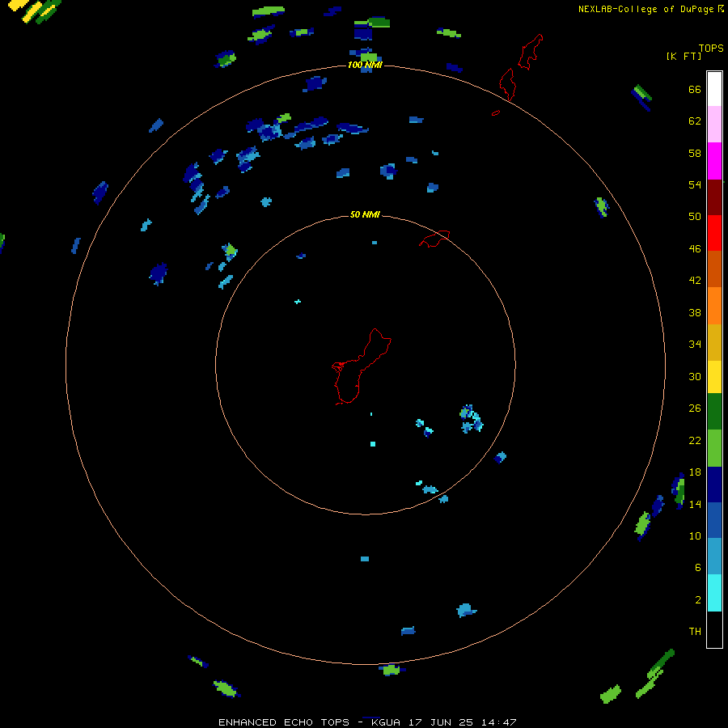
Task: Click the black TH legend swatch
Action: 714,629
